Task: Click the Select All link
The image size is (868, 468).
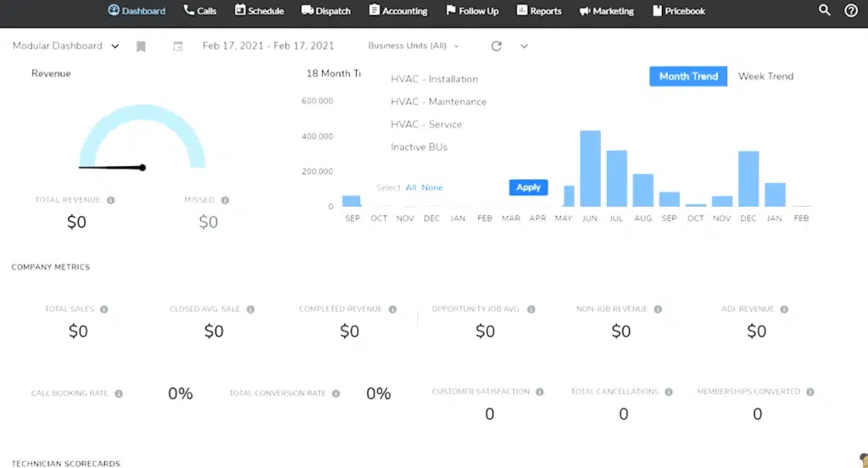Action: (411, 187)
